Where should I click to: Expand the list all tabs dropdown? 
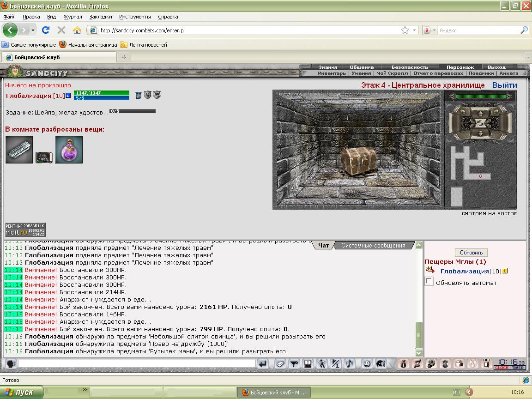click(527, 57)
